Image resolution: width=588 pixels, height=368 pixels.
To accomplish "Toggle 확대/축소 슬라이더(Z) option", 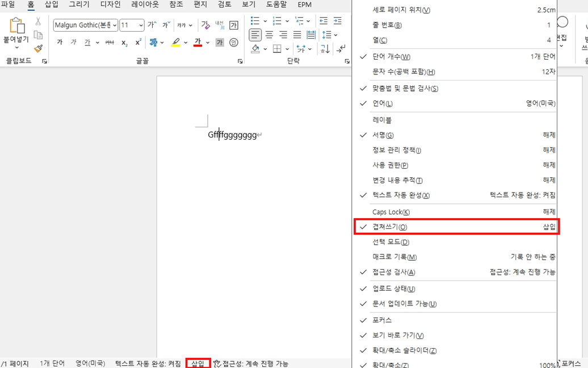I will click(455, 350).
